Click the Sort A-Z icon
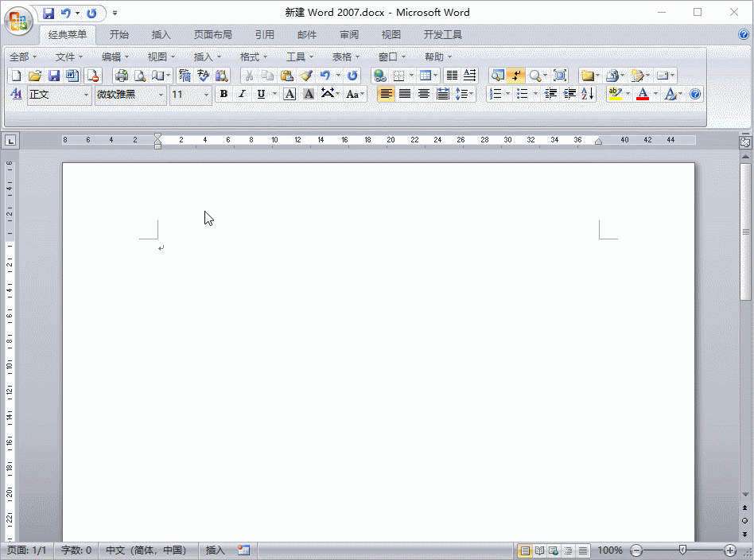Screen dimensions: 754x560 (x=588, y=94)
